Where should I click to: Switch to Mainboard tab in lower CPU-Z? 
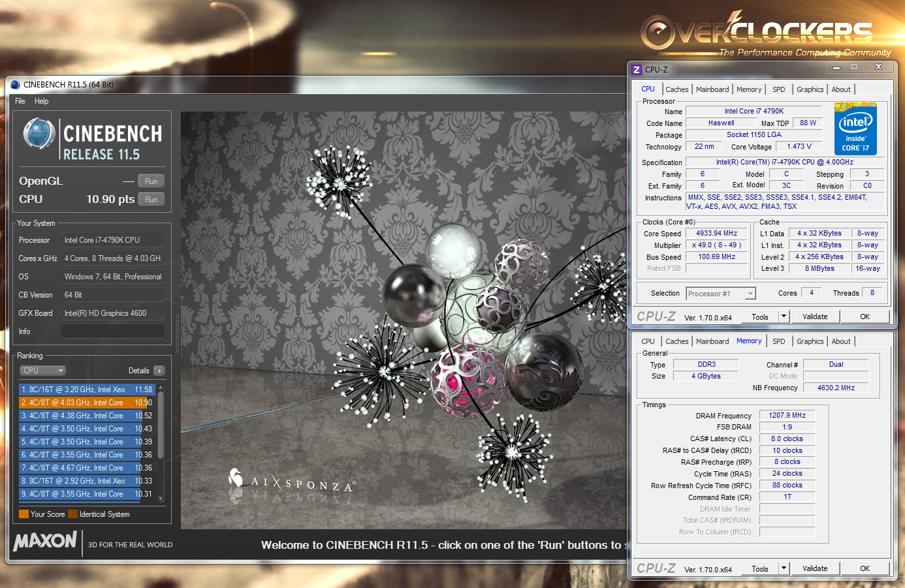tap(712, 341)
